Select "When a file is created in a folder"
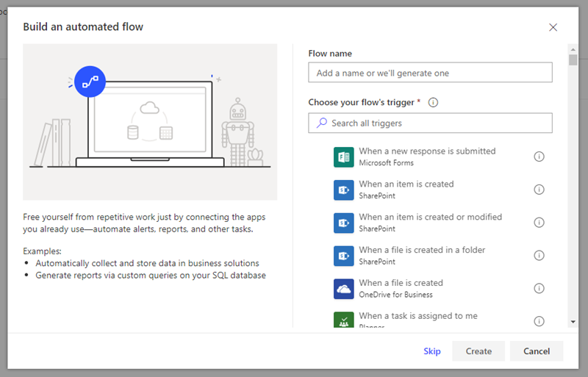The width and height of the screenshot is (588, 377). coord(422,251)
